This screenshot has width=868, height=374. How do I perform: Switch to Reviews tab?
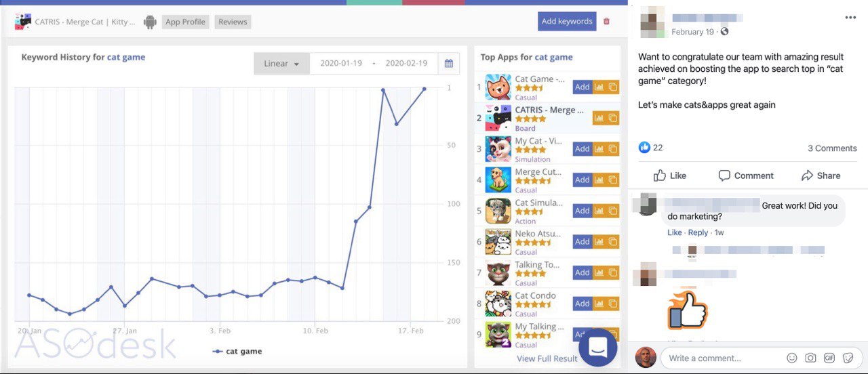[x=233, y=22]
